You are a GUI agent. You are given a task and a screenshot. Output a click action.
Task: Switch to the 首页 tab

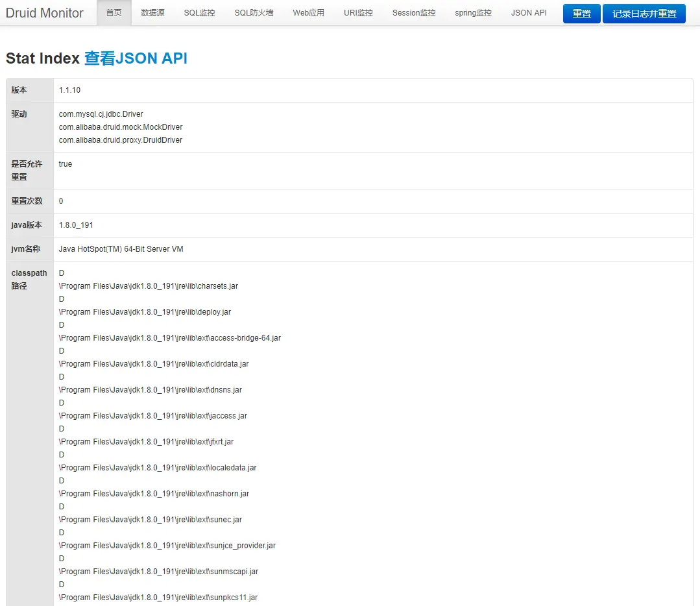[x=114, y=12]
